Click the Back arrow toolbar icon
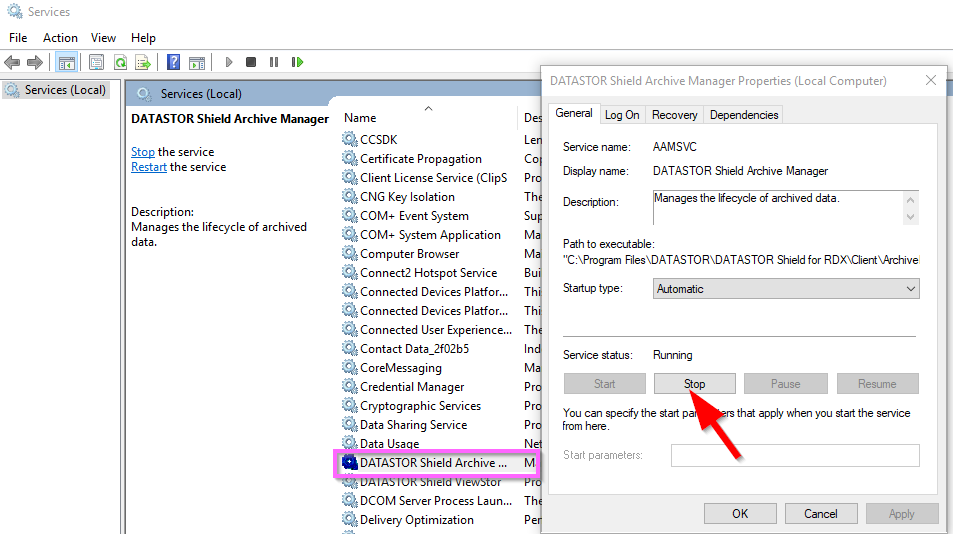The height and width of the screenshot is (534, 953). click(12, 62)
